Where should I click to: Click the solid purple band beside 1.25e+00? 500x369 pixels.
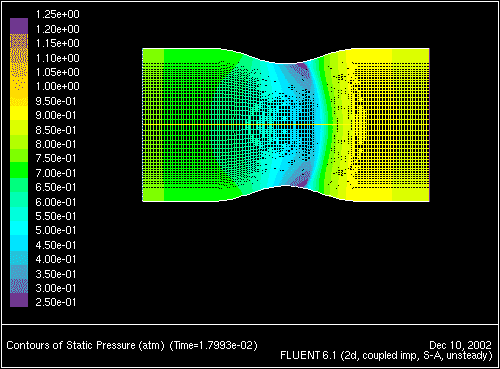19,26
